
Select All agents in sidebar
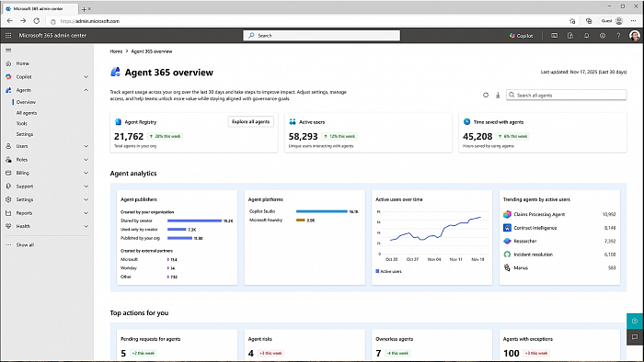27,113
